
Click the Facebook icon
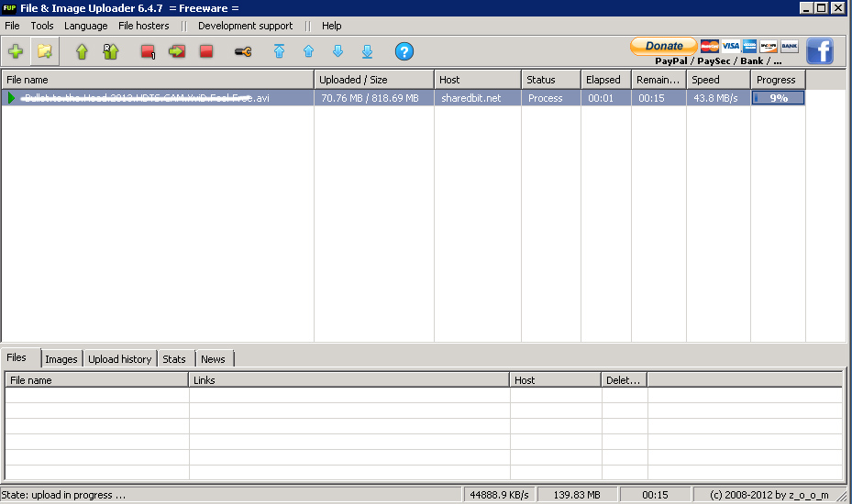pos(819,51)
